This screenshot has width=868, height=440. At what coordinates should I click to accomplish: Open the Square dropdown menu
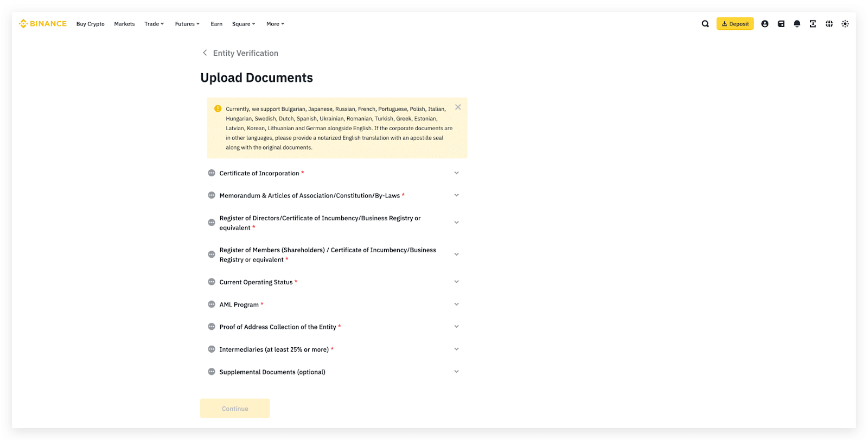pos(244,24)
